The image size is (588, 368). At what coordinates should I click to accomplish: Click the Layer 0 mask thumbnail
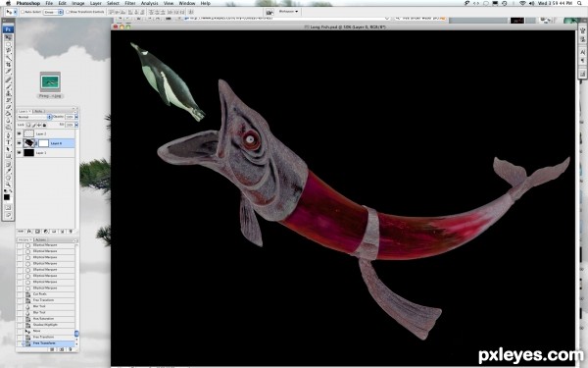(x=43, y=143)
